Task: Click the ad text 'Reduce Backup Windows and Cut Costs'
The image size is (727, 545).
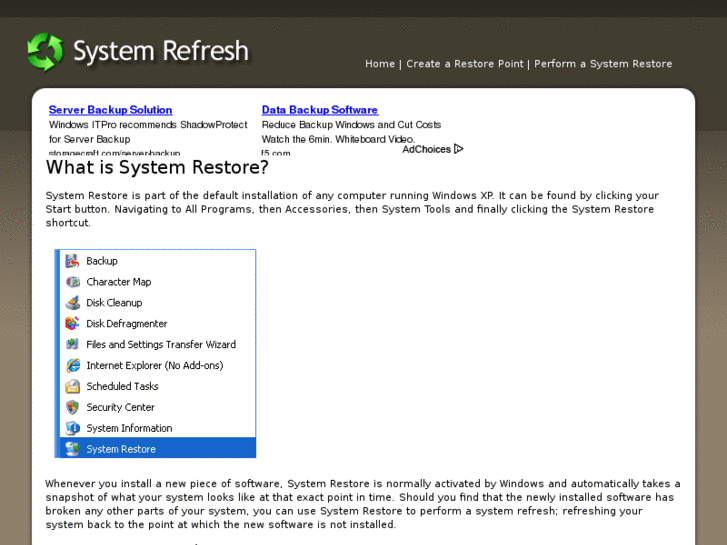Action: point(351,125)
